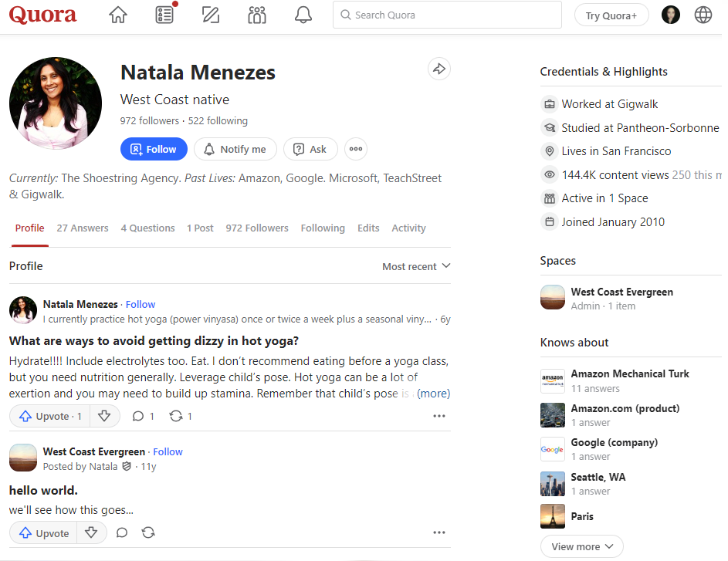The image size is (728, 561).
Task: Downvote the hot yoga answer
Action: (x=104, y=416)
